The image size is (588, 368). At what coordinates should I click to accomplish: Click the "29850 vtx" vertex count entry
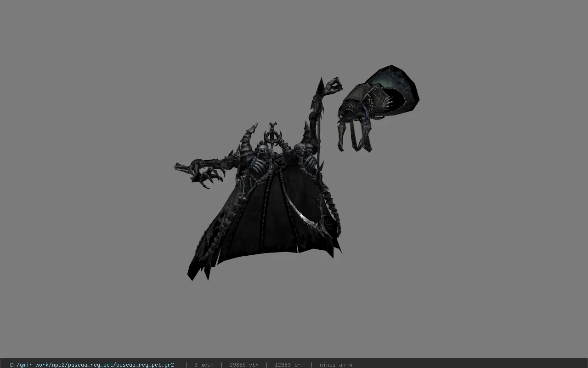tap(244, 365)
